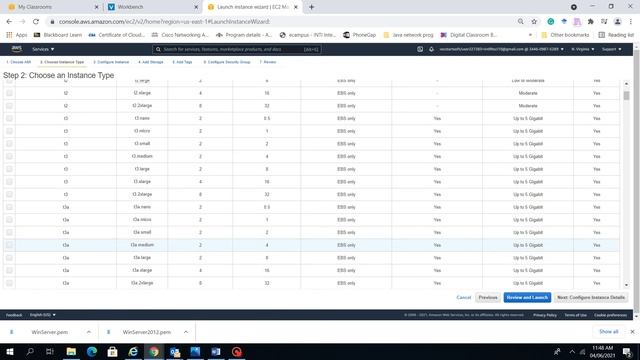The image size is (640, 360).
Task: Launch Microsoft Edge from taskbar
Action: click(x=92, y=351)
